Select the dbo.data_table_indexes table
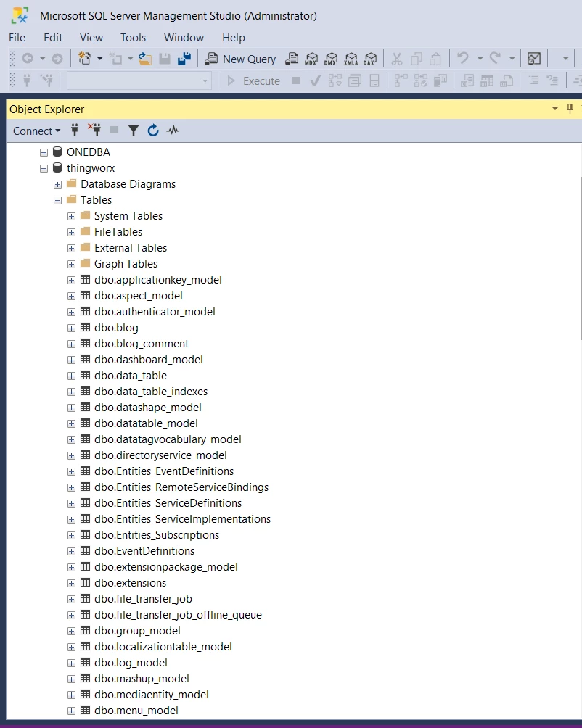Viewport: 582px width, 728px height. [151, 392]
